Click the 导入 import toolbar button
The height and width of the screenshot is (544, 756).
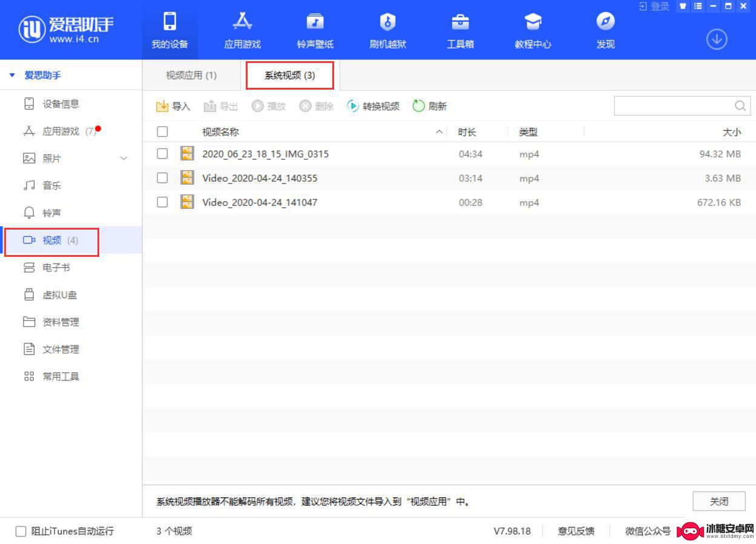173,106
